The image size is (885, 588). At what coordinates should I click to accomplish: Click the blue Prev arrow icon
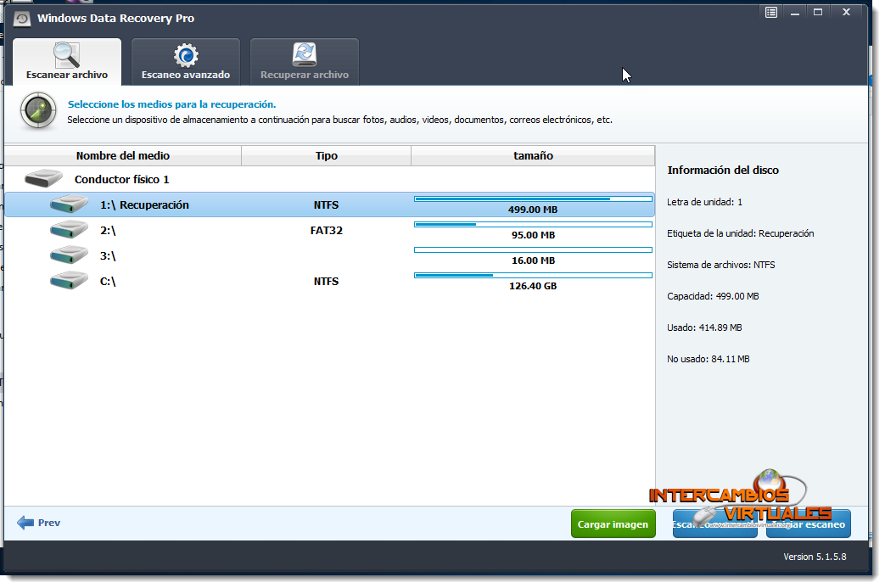coord(25,523)
